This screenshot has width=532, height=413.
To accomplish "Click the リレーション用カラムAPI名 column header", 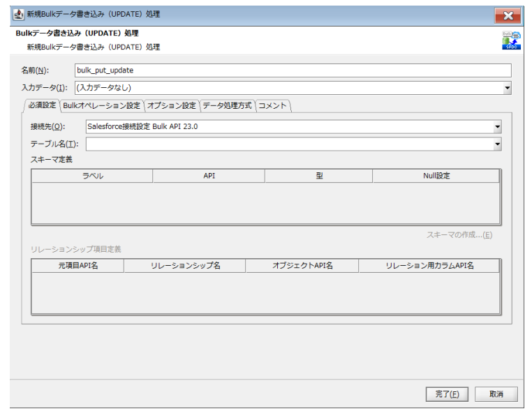I will 429,266.
